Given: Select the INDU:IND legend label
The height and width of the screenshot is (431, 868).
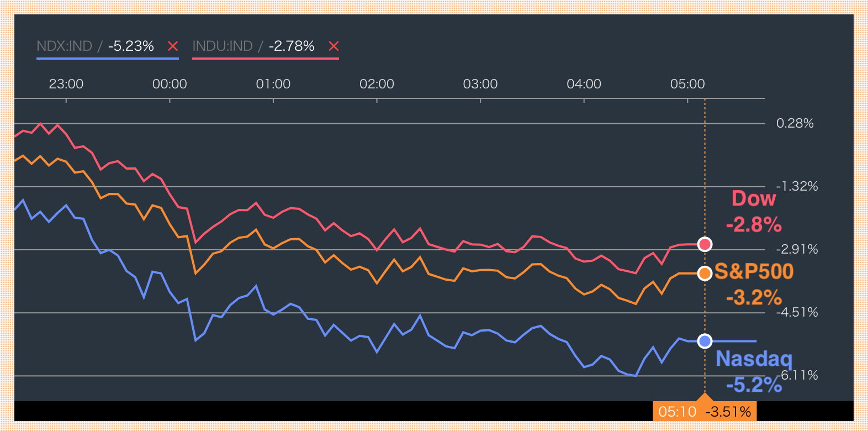Looking at the screenshot, I should [223, 46].
